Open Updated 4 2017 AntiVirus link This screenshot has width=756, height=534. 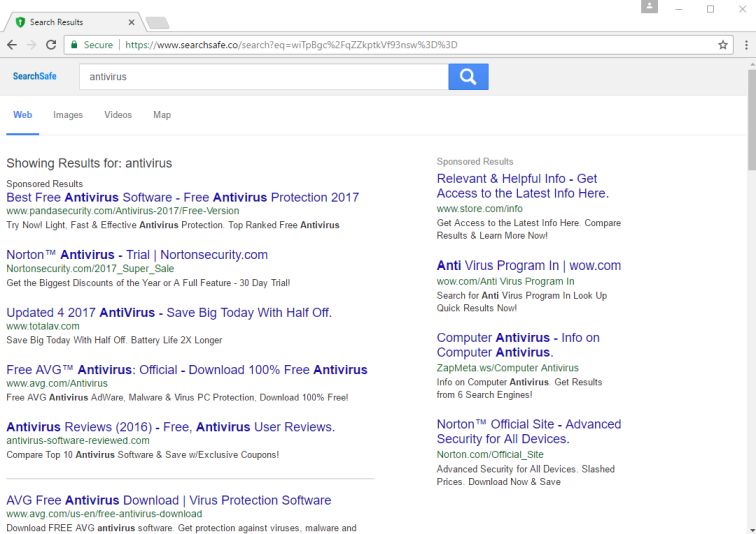click(169, 312)
